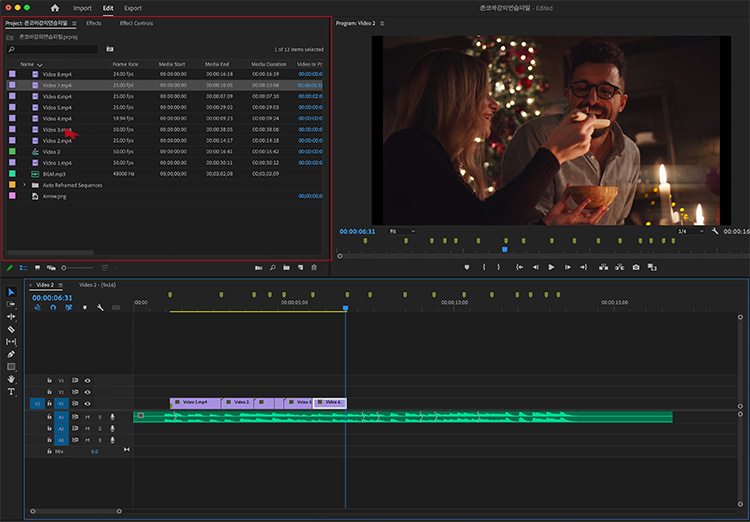750x522 pixels.
Task: Switch to Import workspace tab
Action: [x=82, y=8]
